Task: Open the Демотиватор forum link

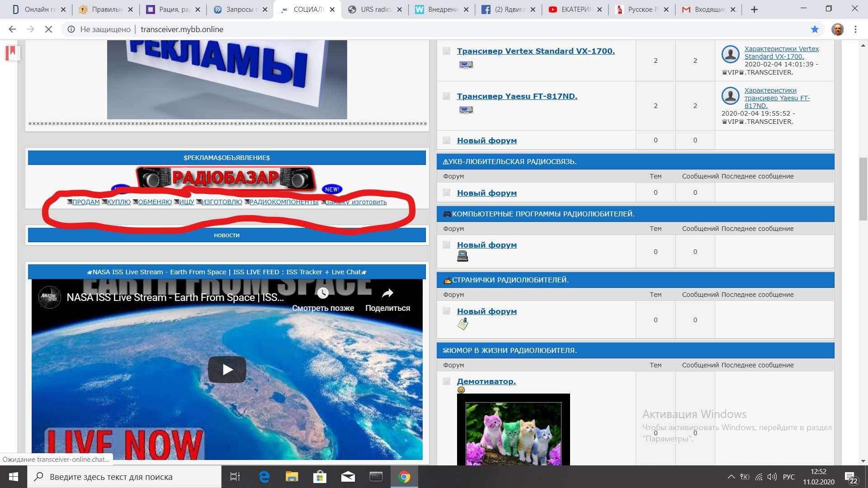Action: 486,381
